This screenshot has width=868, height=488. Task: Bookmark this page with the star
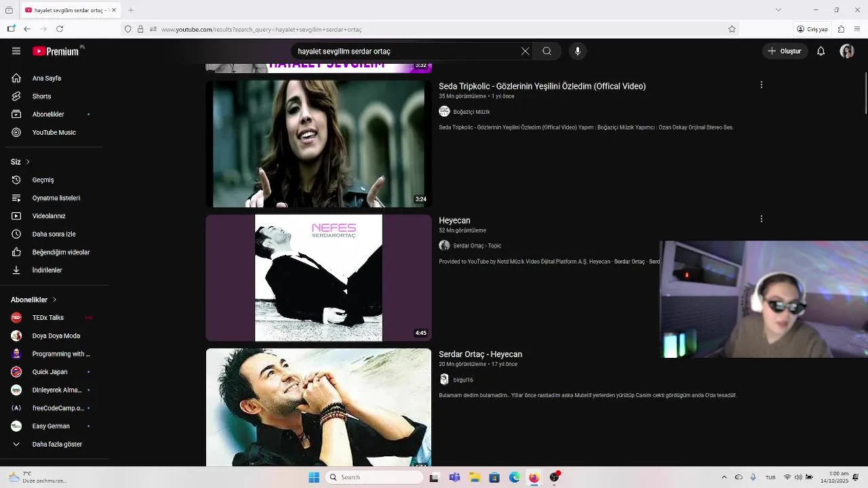click(x=732, y=29)
